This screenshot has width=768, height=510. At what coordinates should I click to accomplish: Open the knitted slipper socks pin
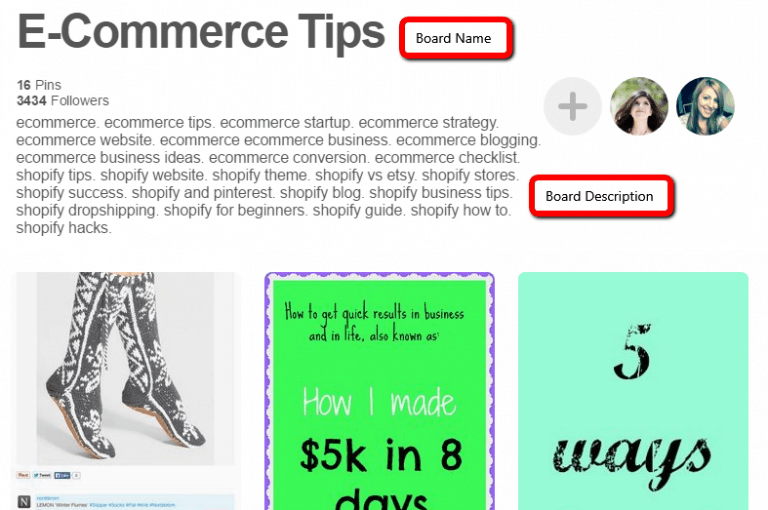click(x=125, y=368)
